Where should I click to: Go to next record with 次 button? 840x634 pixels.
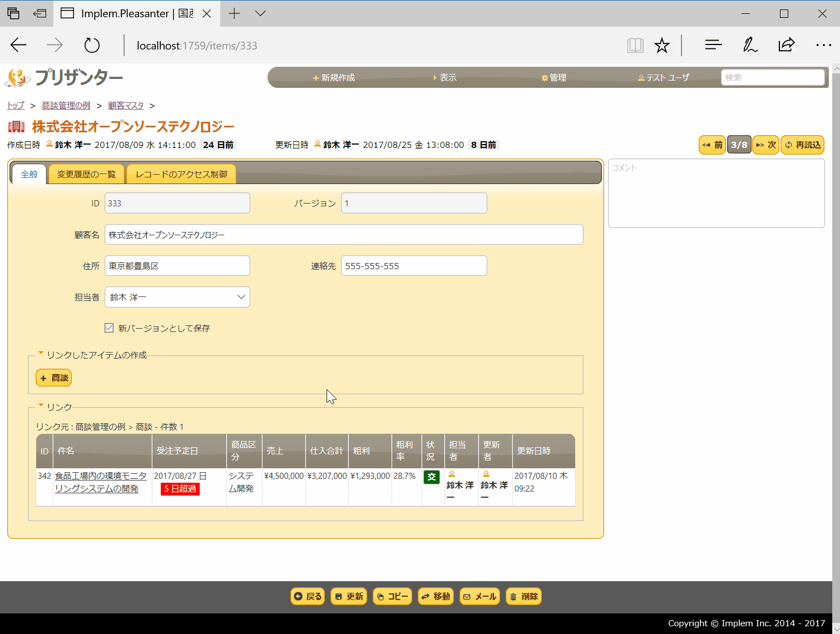765,145
